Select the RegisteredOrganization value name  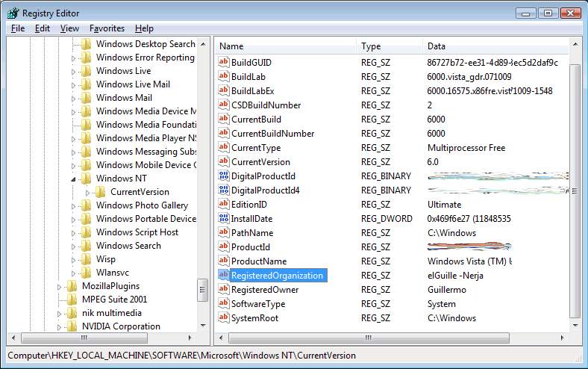coord(277,276)
